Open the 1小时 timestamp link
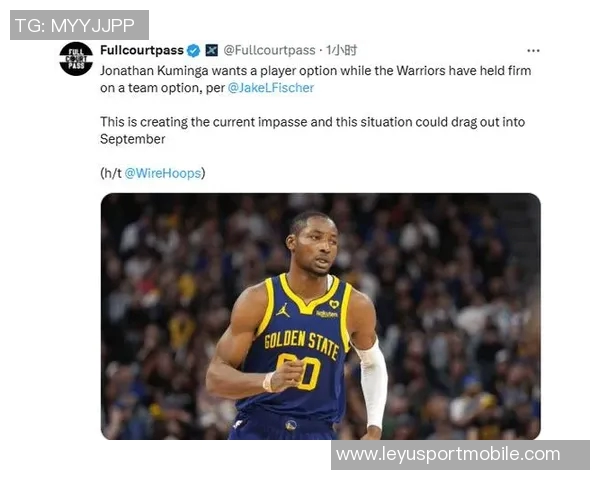This screenshot has width=600, height=480. pos(341,50)
